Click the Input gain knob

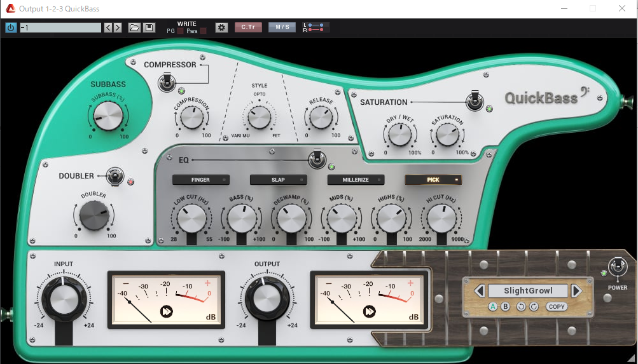pos(64,299)
